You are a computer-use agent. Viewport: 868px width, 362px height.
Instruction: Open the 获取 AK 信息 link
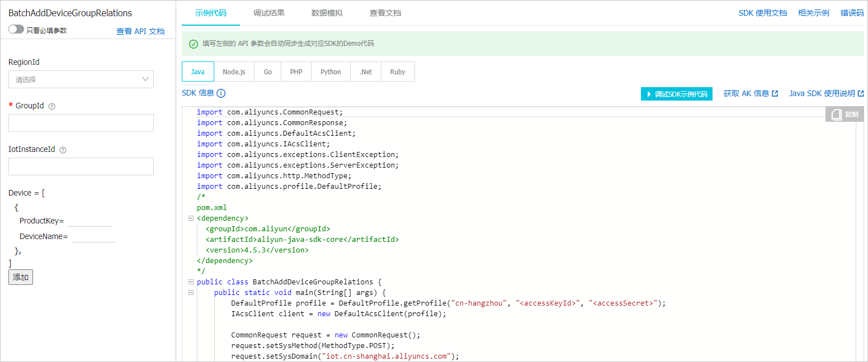[751, 93]
